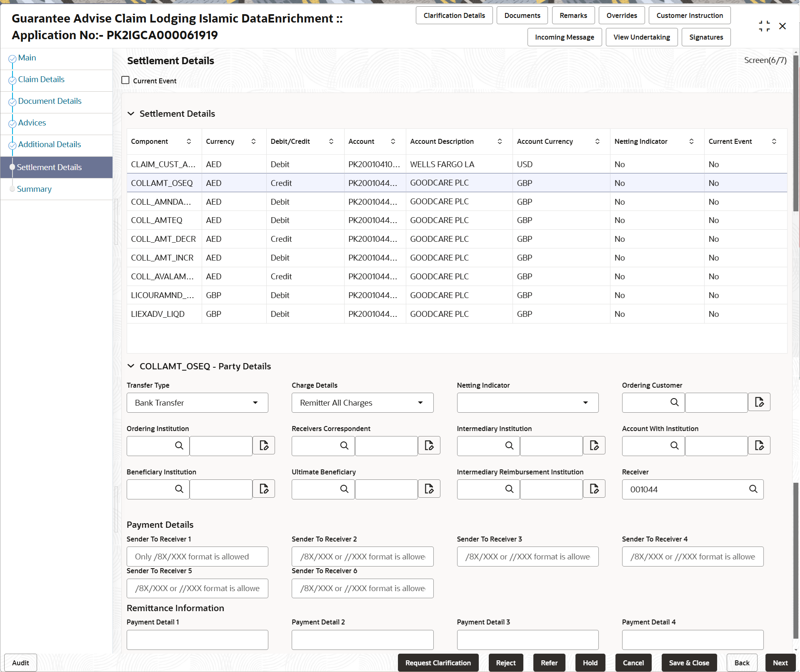Screen dimensions: 800x672
Task: Navigate to the Claim Details step
Action: click(x=41, y=79)
